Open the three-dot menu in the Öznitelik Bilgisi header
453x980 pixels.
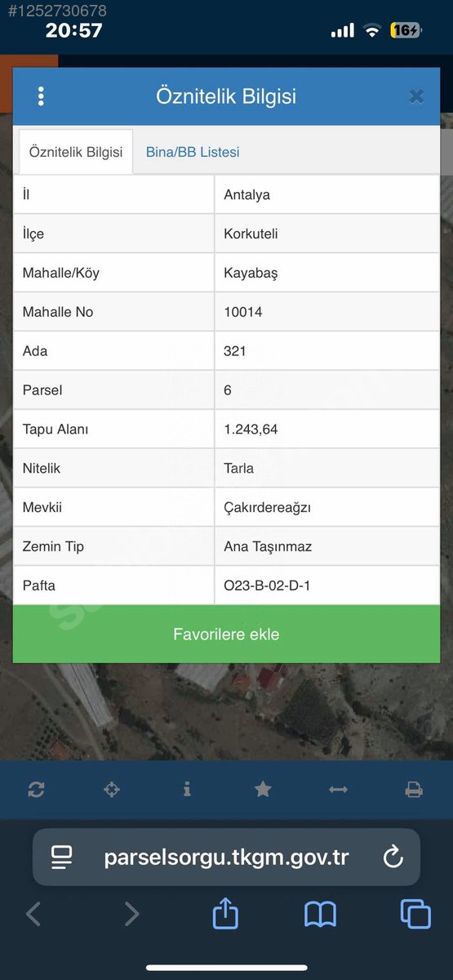click(x=41, y=96)
